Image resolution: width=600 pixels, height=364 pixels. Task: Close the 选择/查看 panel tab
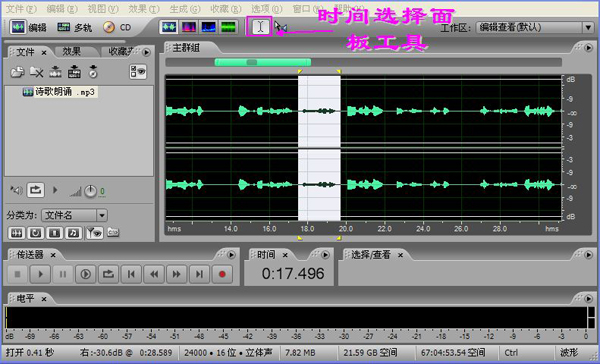(400, 255)
